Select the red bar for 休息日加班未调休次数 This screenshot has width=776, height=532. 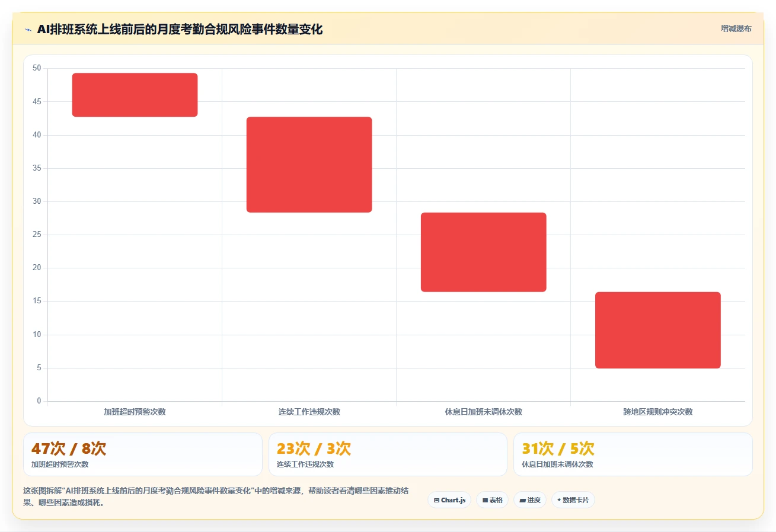click(x=483, y=252)
